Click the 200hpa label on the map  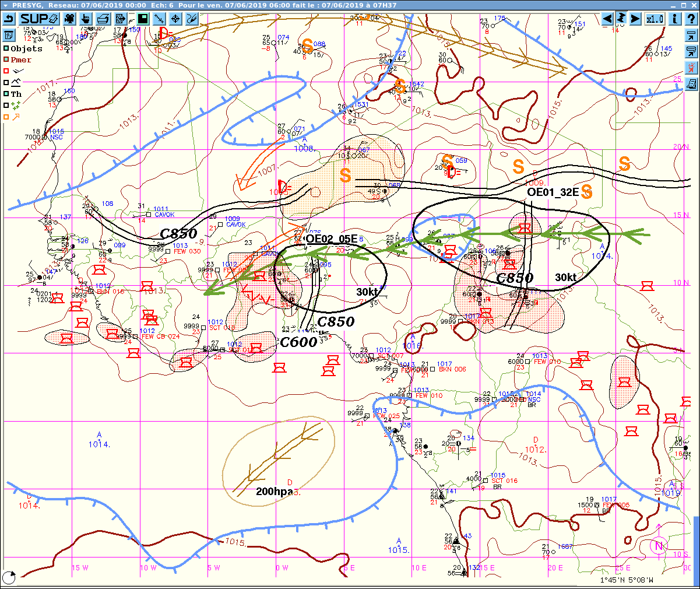tap(275, 492)
